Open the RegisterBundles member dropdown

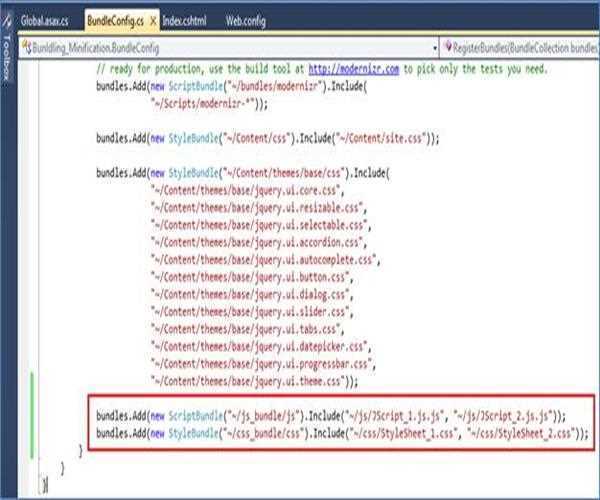point(522,47)
